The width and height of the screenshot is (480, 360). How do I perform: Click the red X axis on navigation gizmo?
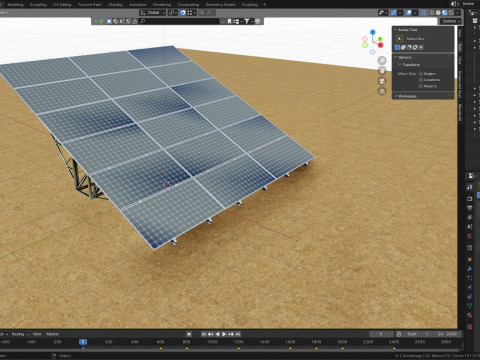380,45
